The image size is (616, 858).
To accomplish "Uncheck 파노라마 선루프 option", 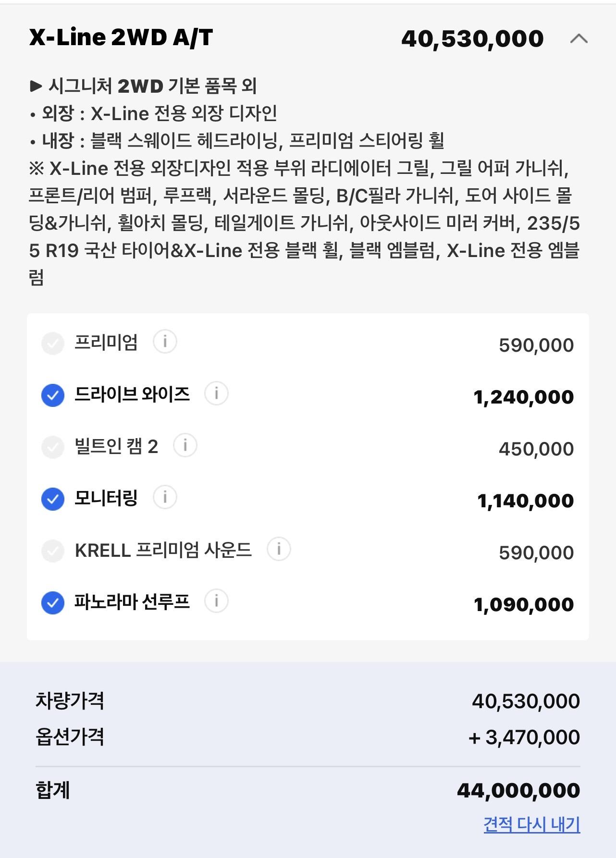I will tap(53, 603).
